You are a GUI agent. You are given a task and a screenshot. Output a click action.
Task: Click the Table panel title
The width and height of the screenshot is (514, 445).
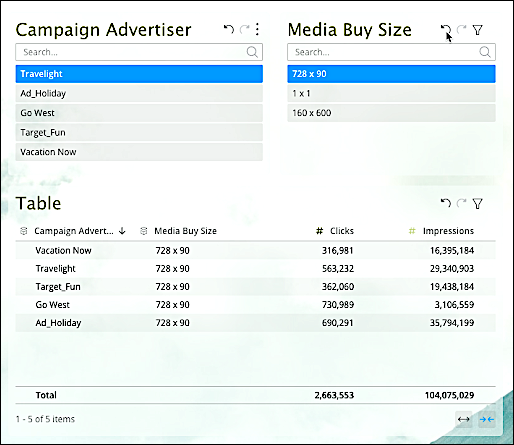pyautogui.click(x=38, y=203)
